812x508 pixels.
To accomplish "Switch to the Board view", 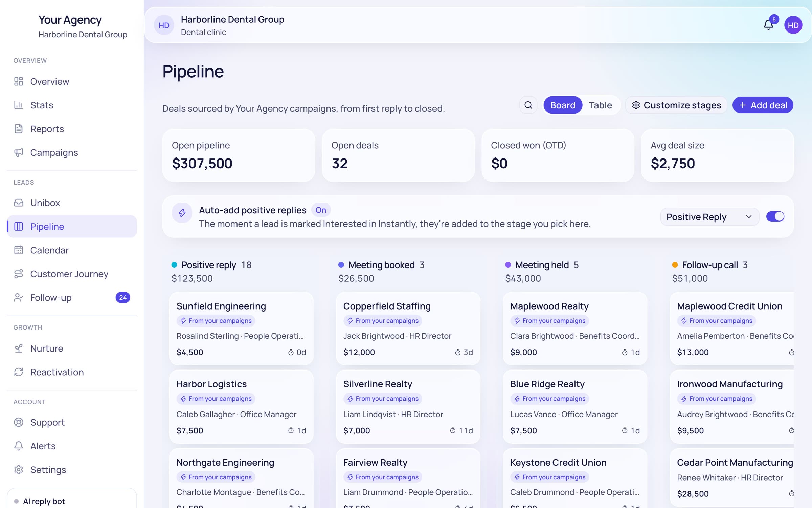I will (x=563, y=105).
